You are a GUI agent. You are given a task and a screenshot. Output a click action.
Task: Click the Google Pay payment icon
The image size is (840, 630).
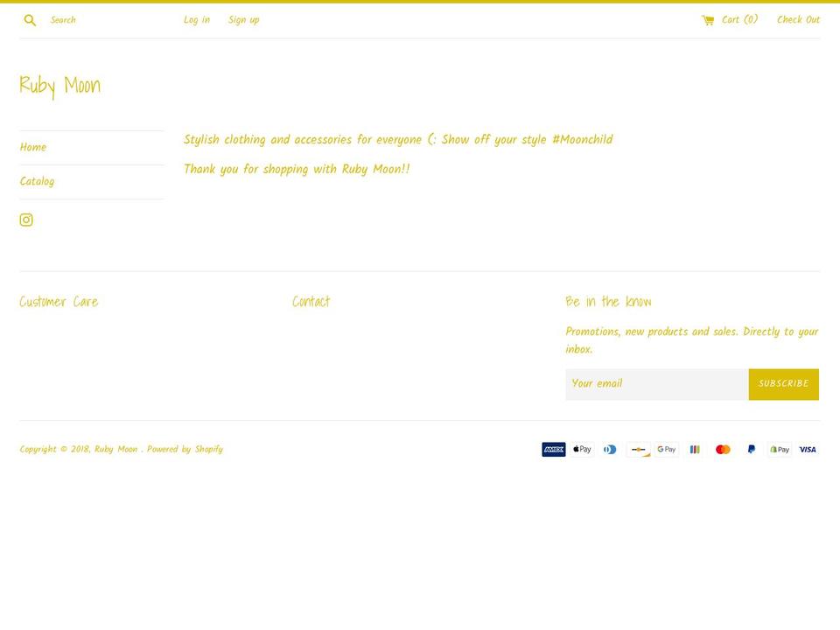pos(667,450)
